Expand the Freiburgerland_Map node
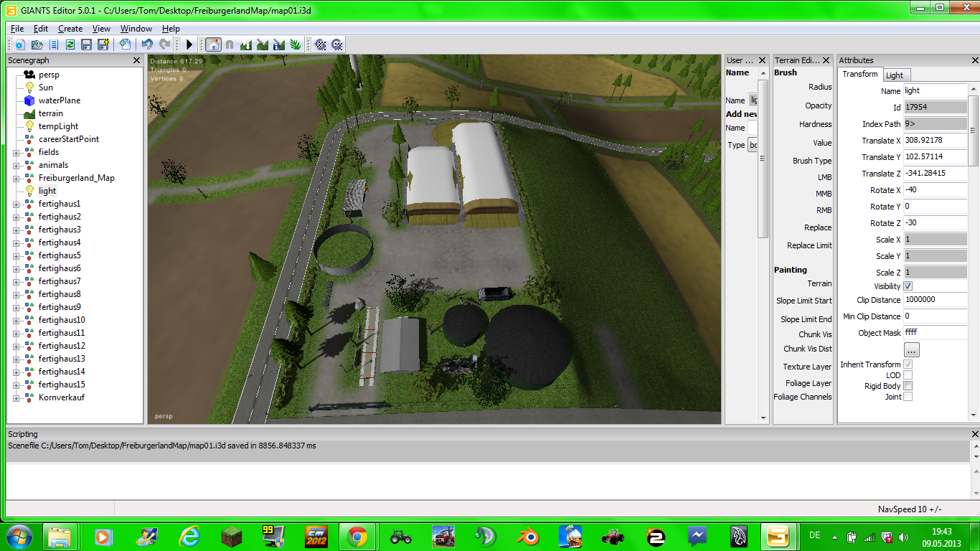Screen dimensions: 980x551 point(17,178)
